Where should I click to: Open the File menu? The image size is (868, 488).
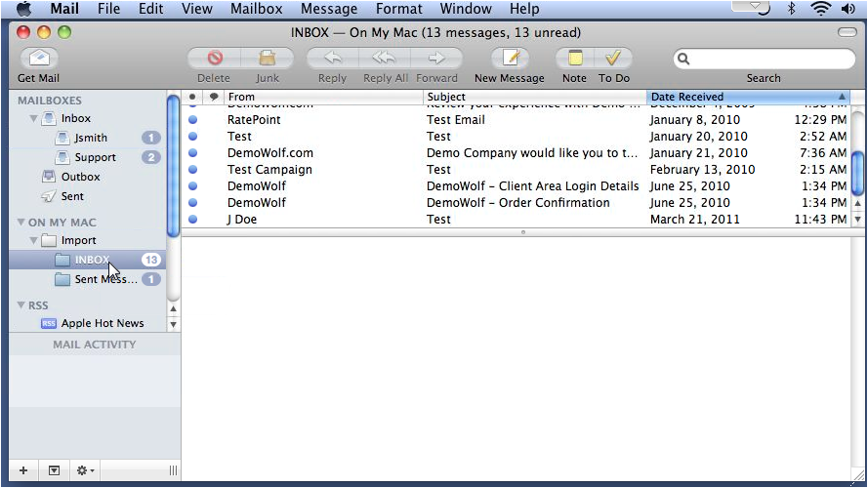tap(108, 9)
